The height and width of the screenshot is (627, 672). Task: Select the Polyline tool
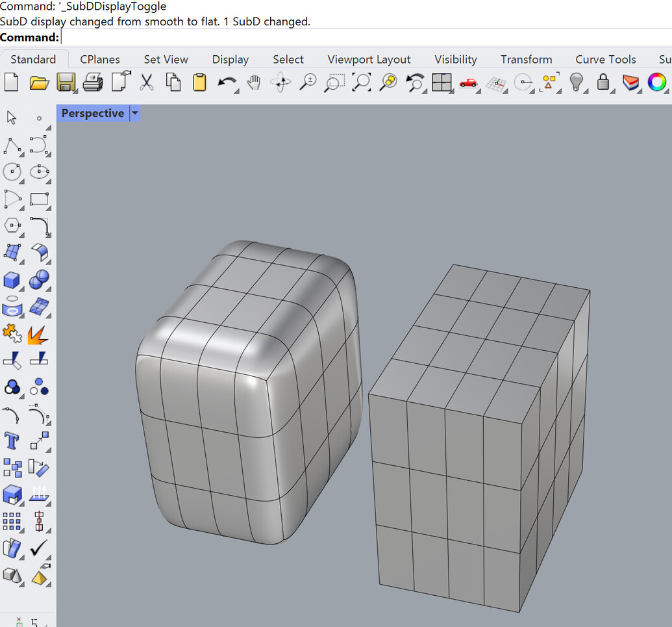(13, 146)
